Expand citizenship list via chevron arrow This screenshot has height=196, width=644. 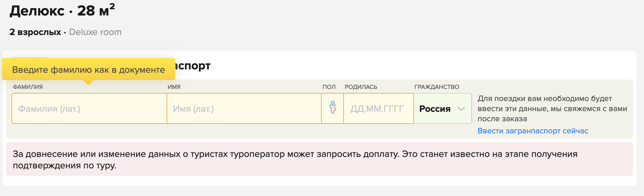(x=461, y=109)
